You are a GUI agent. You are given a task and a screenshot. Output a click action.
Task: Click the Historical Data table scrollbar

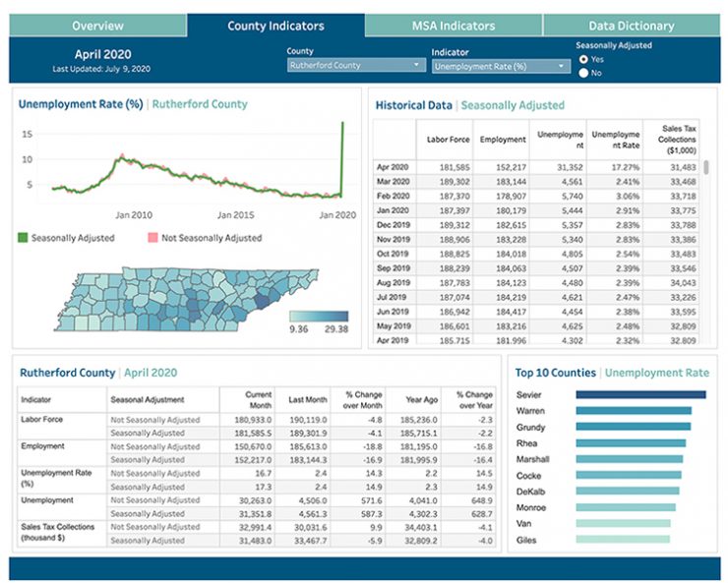pos(706,168)
